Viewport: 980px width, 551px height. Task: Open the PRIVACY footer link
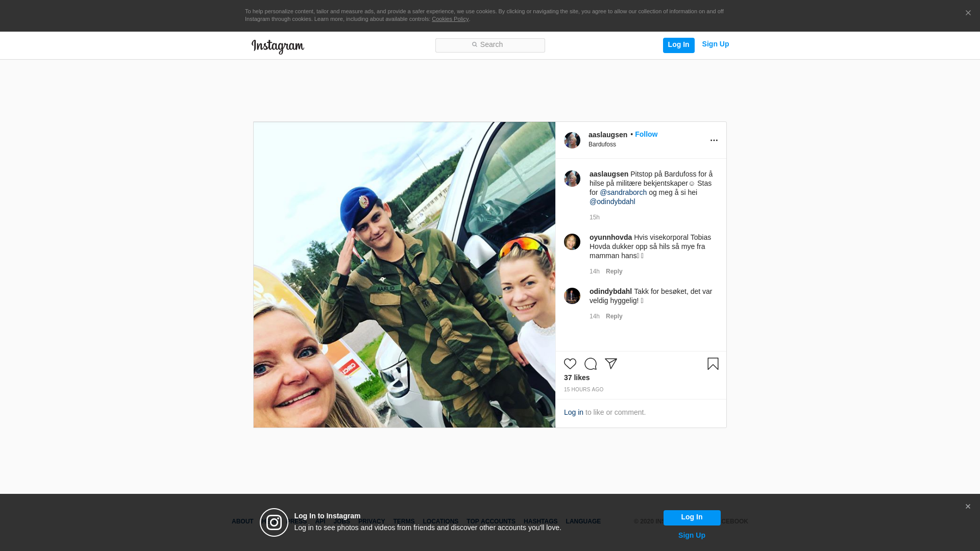point(371,521)
